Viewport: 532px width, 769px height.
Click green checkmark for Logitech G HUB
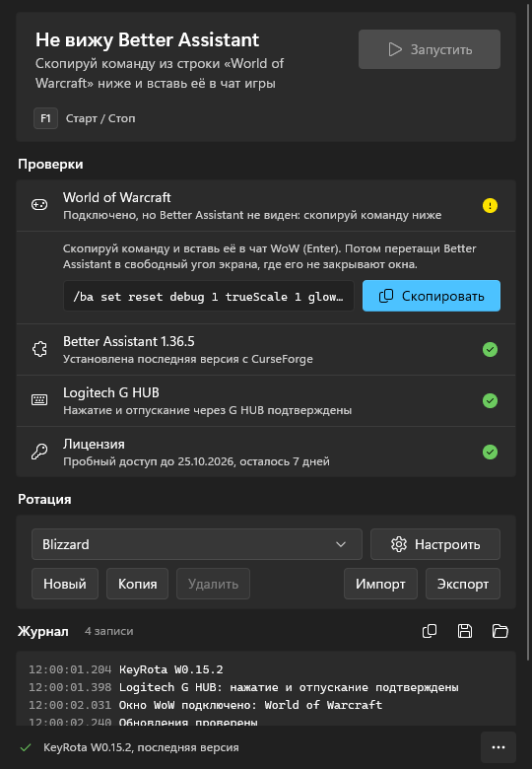coord(490,400)
